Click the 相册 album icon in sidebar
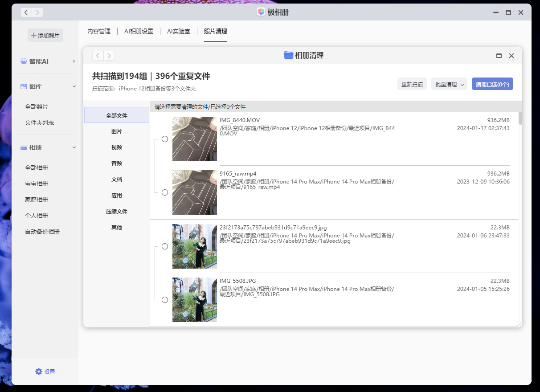Screen dimensions: 540x392 [24, 147]
